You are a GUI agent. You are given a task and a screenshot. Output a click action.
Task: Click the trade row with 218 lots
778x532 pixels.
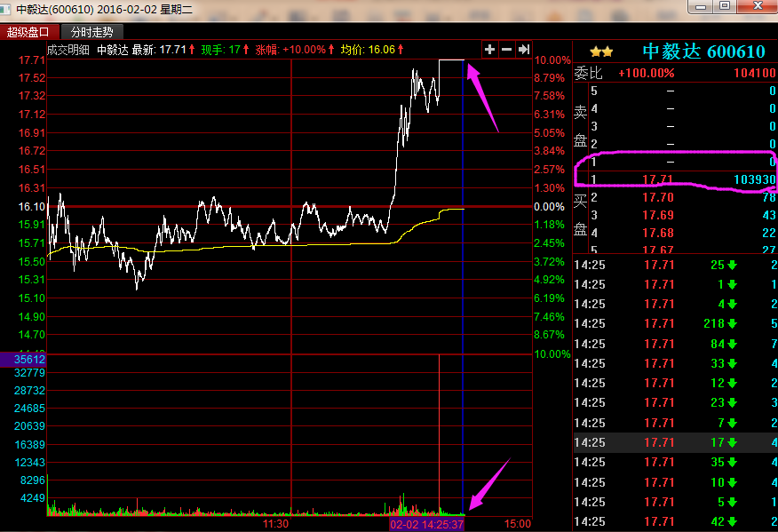pos(675,324)
